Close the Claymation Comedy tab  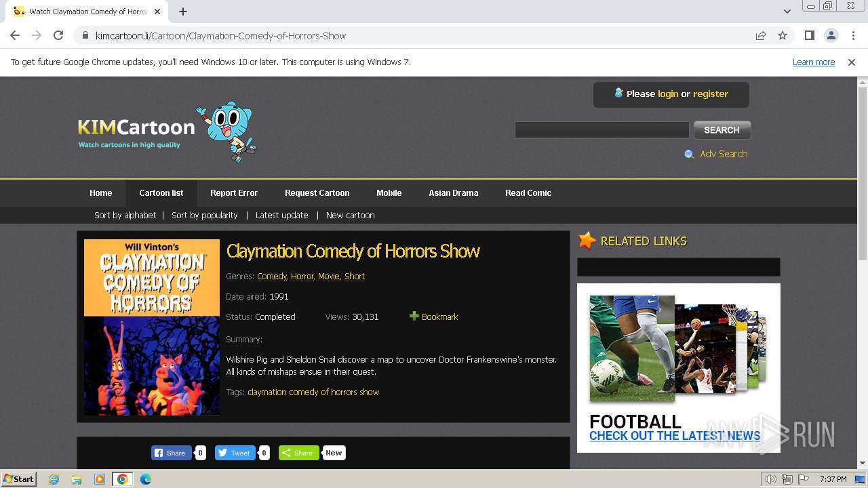tap(157, 12)
